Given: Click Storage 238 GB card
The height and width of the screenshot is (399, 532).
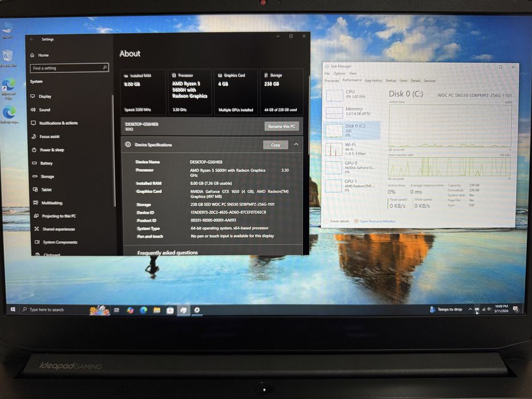Looking at the screenshot, I should pos(281,92).
